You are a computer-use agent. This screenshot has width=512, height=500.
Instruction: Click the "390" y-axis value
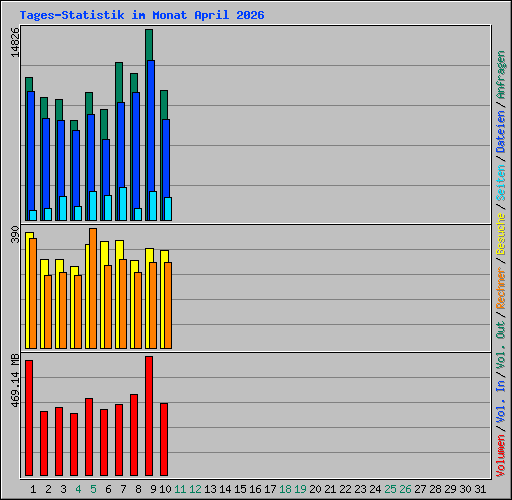(15, 234)
